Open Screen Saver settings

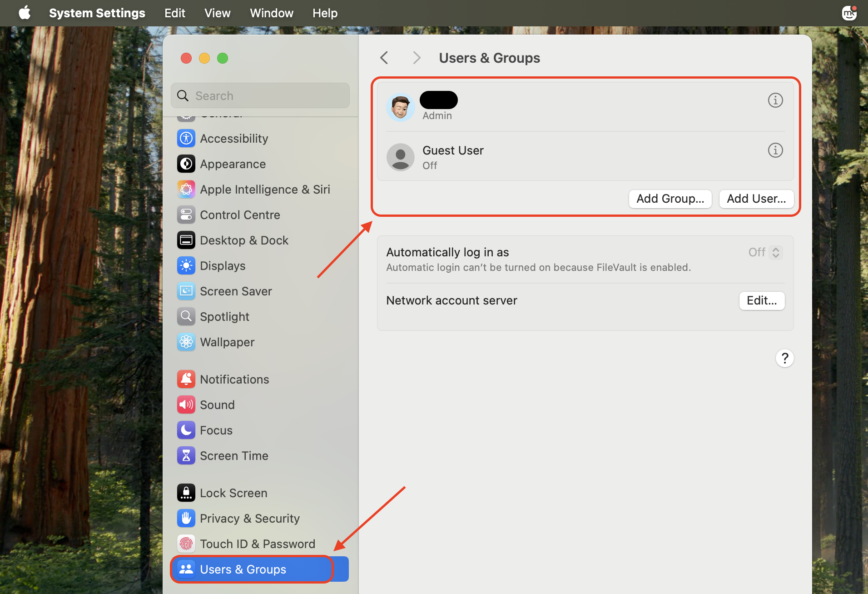pos(236,291)
